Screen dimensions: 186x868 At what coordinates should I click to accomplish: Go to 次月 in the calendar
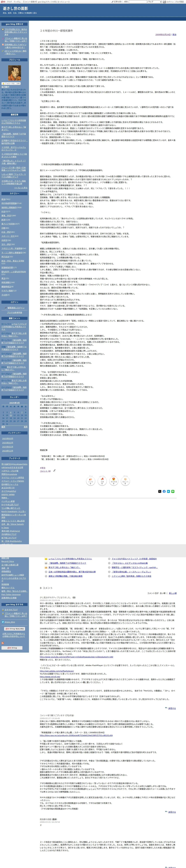[25, 427]
